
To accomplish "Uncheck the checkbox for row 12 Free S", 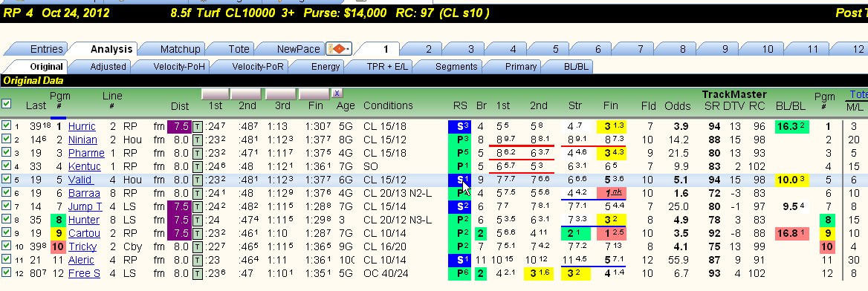I will pos(6,272).
